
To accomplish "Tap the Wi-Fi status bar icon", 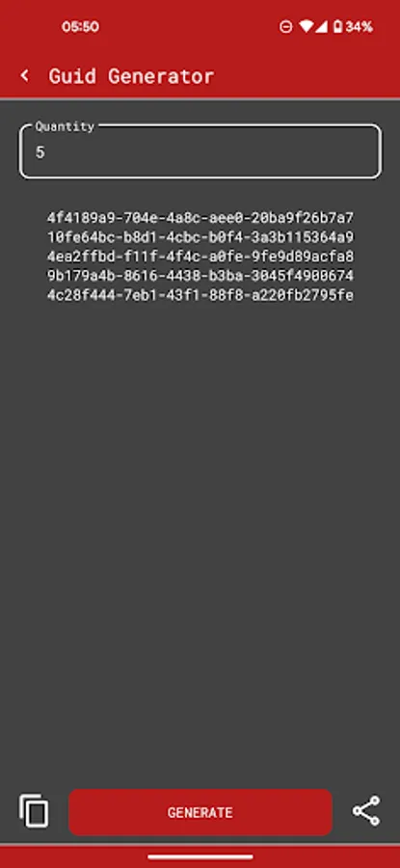I will coord(306,27).
